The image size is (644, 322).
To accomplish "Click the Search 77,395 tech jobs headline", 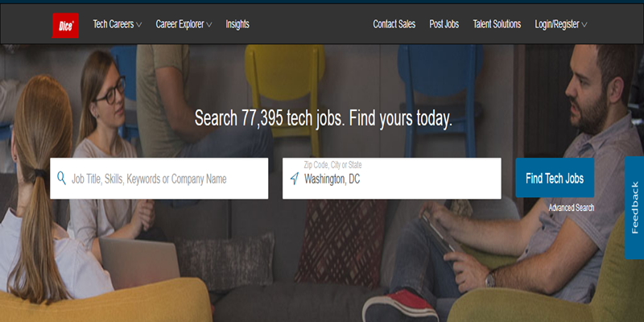I will (324, 118).
